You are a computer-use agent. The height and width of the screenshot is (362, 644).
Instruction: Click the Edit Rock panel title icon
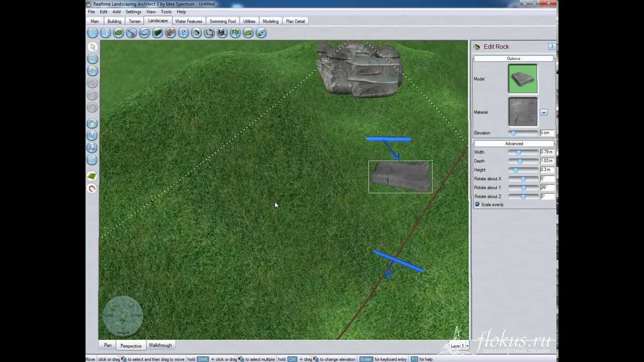click(477, 47)
